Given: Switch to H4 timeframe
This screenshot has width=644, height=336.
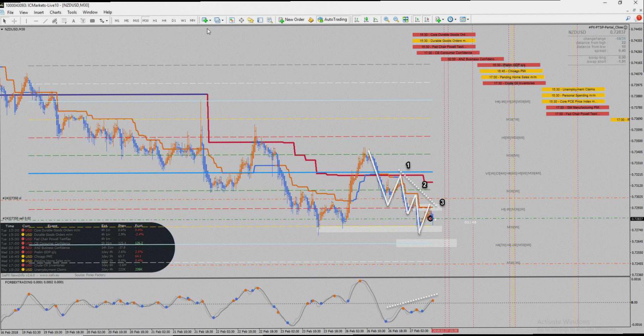Looking at the screenshot, I should click(x=164, y=20).
